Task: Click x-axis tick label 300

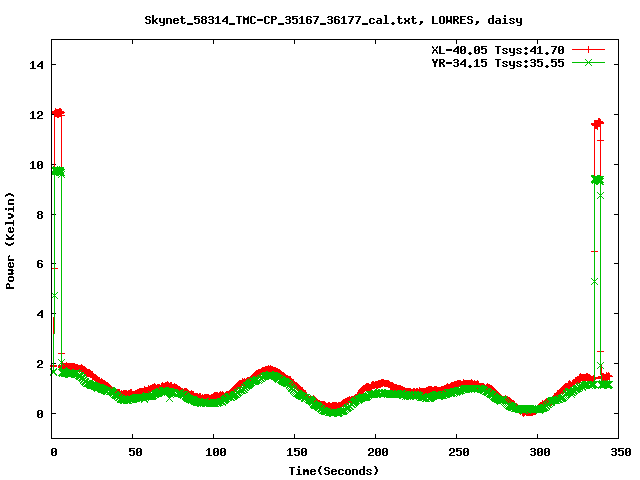Action: pyautogui.click(x=540, y=452)
